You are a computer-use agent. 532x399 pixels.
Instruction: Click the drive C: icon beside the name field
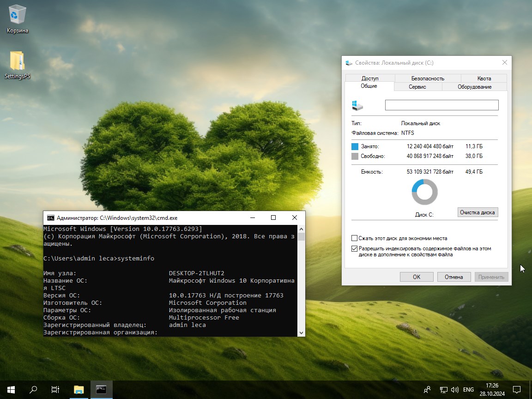357,105
